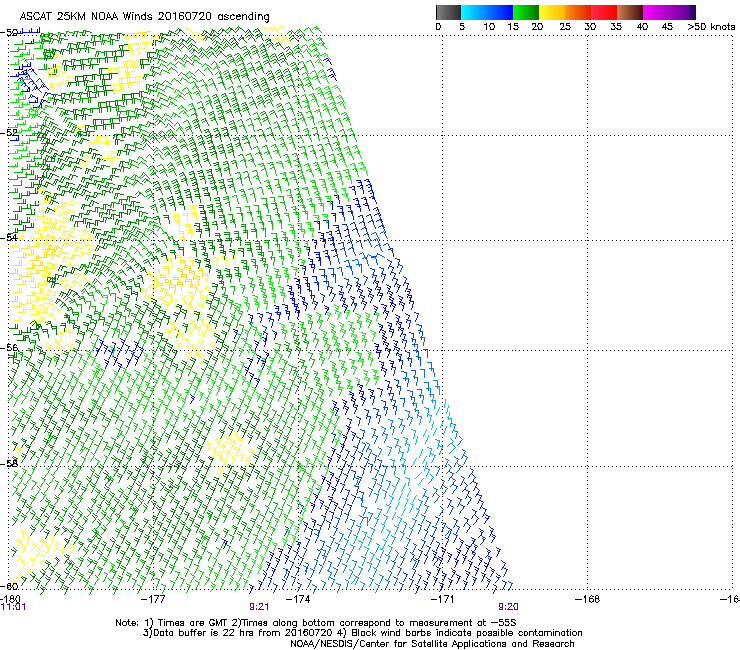Click the purple time stamp 9:20
Viewport: 740px width, 650px height.
508,607
